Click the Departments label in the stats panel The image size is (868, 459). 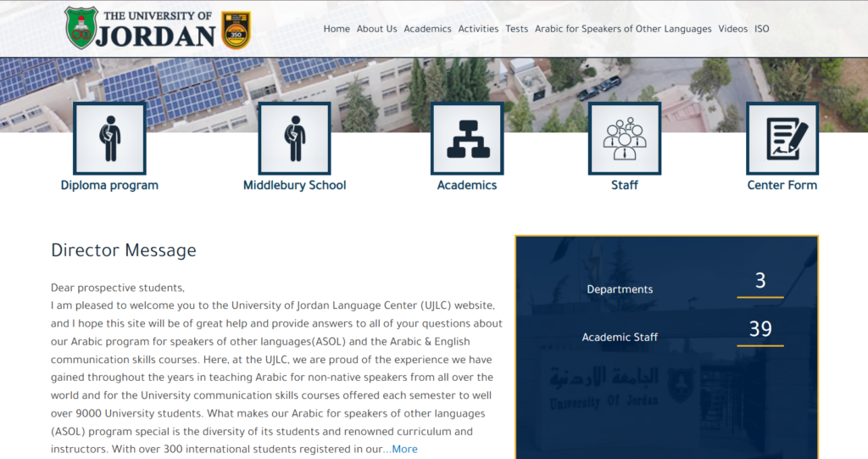coord(620,289)
